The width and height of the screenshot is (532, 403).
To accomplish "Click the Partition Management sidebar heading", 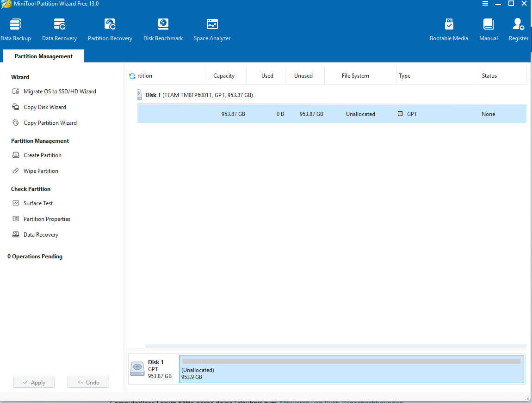I will click(x=40, y=140).
